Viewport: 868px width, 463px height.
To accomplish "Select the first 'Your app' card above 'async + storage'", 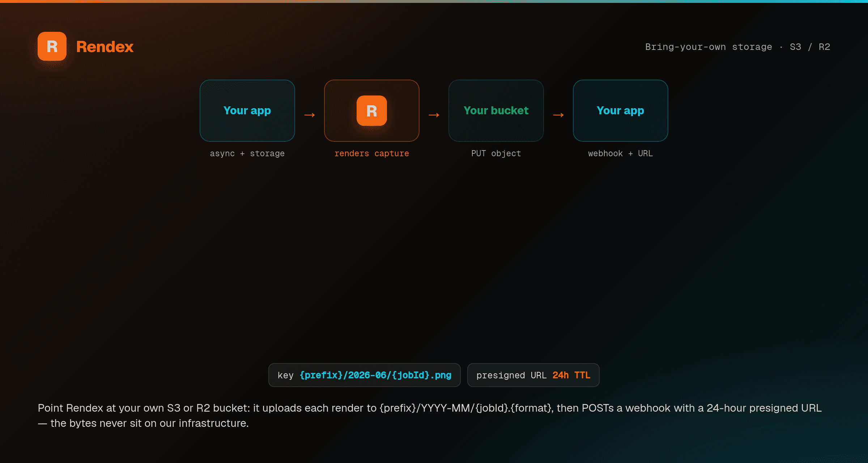I will pos(247,111).
